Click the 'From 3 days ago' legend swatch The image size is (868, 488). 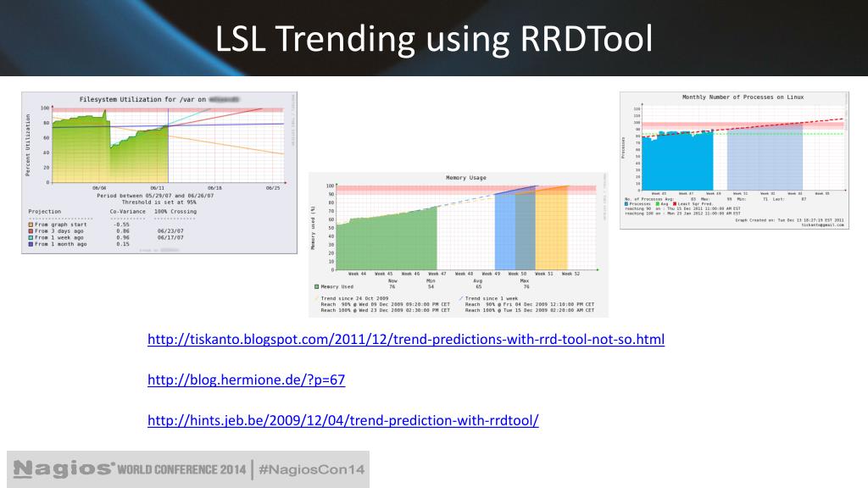(x=31, y=231)
